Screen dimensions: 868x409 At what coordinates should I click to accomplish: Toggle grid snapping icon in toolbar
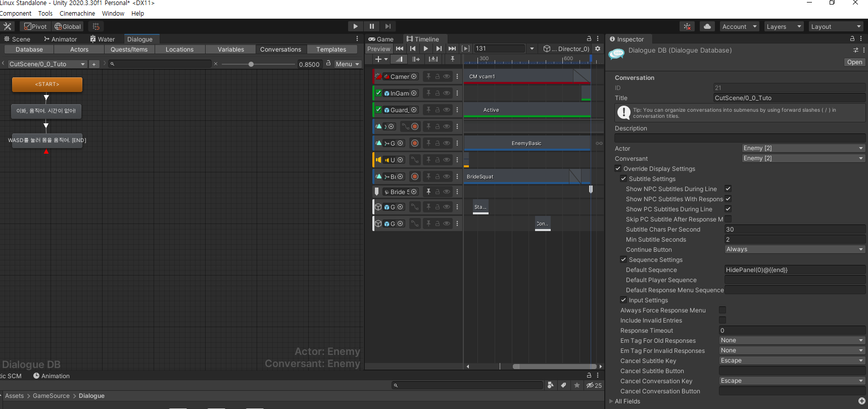(x=96, y=26)
